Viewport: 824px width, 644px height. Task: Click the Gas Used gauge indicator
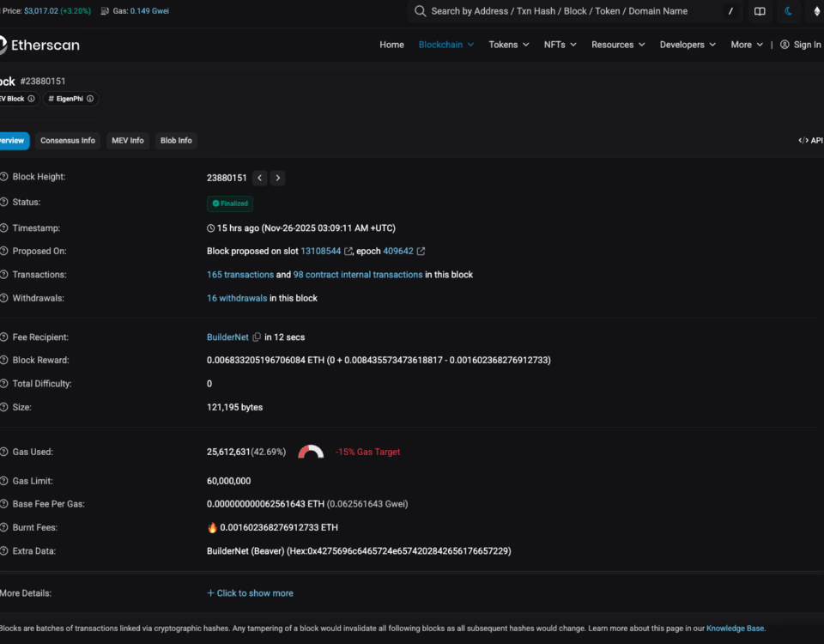click(311, 450)
